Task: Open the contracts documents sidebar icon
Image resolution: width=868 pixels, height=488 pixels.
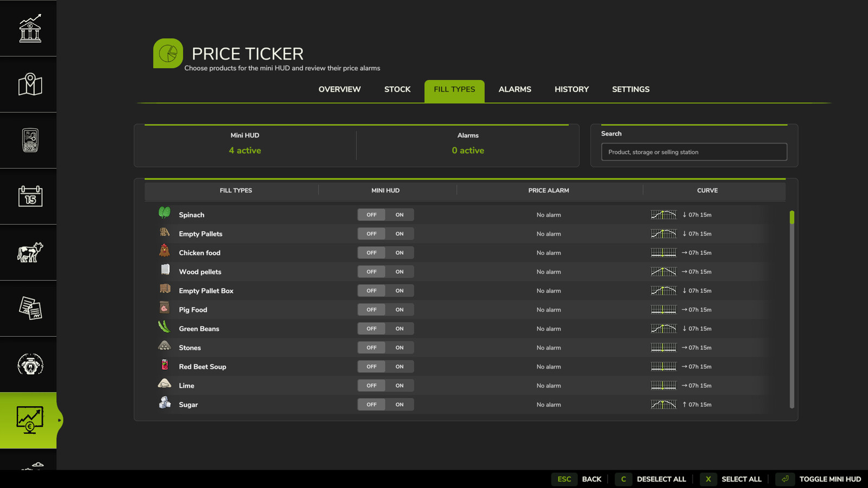Action: 30,308
